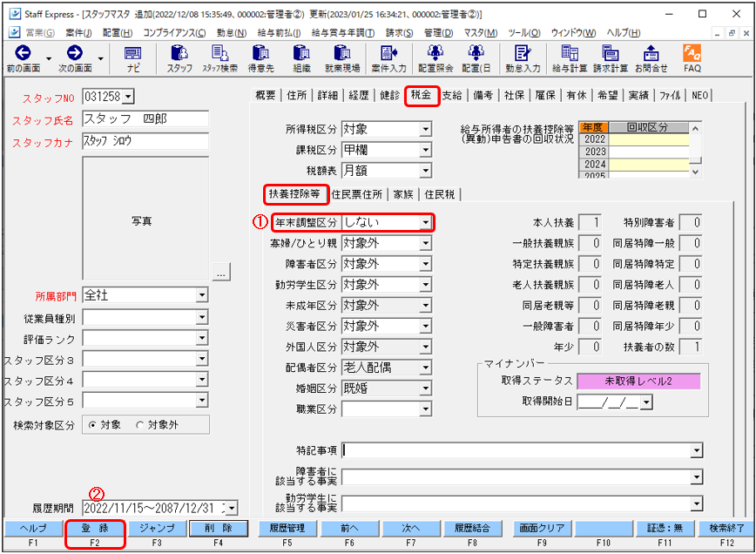This screenshot has height=554, width=756.
Task: Expand the 税額表 dropdown
Action: point(425,171)
